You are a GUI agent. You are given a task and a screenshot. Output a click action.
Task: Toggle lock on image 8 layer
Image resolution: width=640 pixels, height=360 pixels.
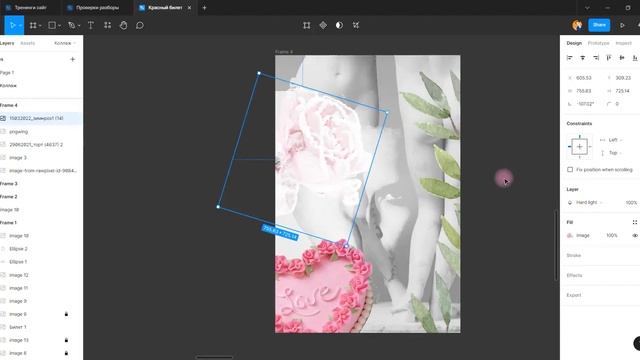66,314
